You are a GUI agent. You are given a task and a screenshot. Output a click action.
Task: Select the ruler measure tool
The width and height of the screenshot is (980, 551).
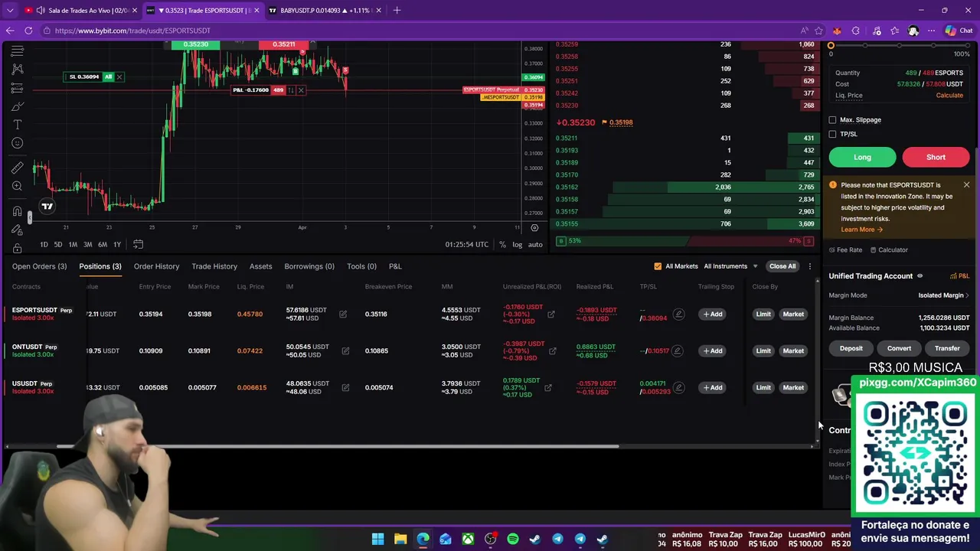coord(17,168)
